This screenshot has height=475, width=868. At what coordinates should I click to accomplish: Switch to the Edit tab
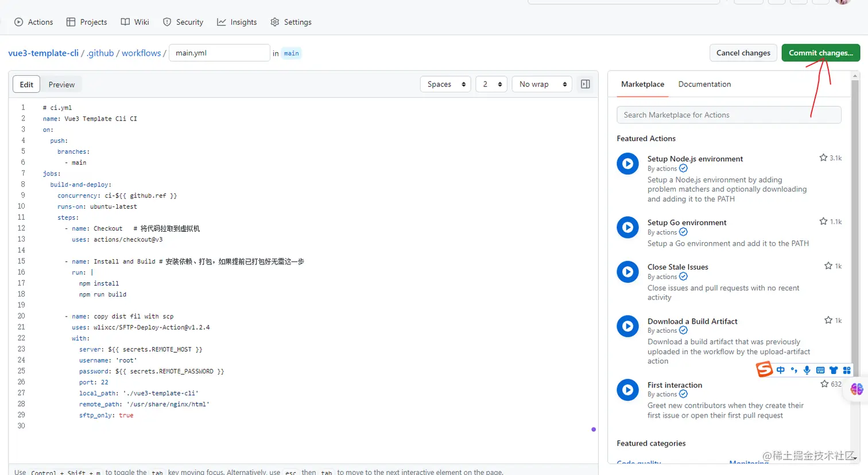click(26, 84)
